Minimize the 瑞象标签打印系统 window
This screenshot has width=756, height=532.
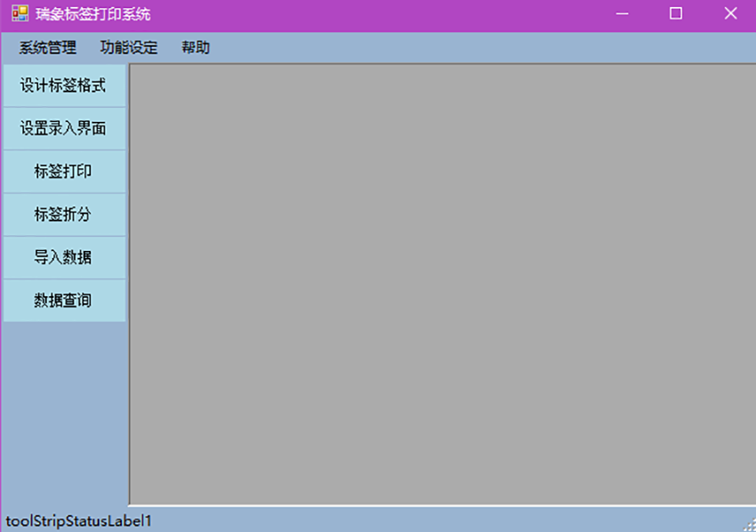(623, 14)
